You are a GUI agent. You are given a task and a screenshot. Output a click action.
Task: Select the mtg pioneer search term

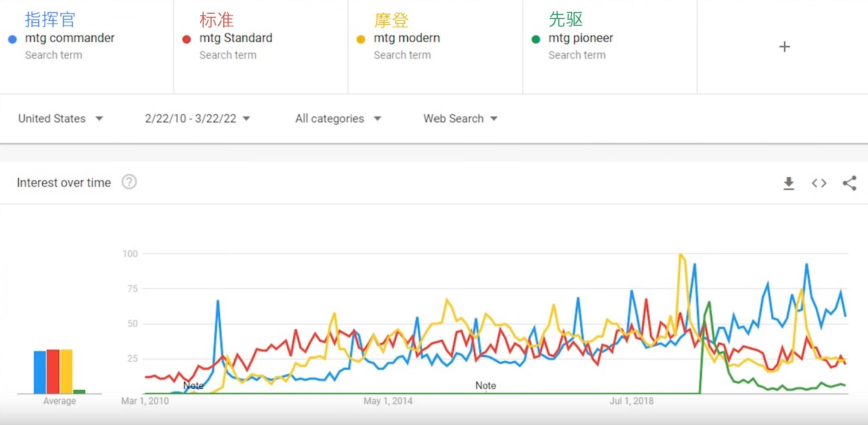pos(581,38)
